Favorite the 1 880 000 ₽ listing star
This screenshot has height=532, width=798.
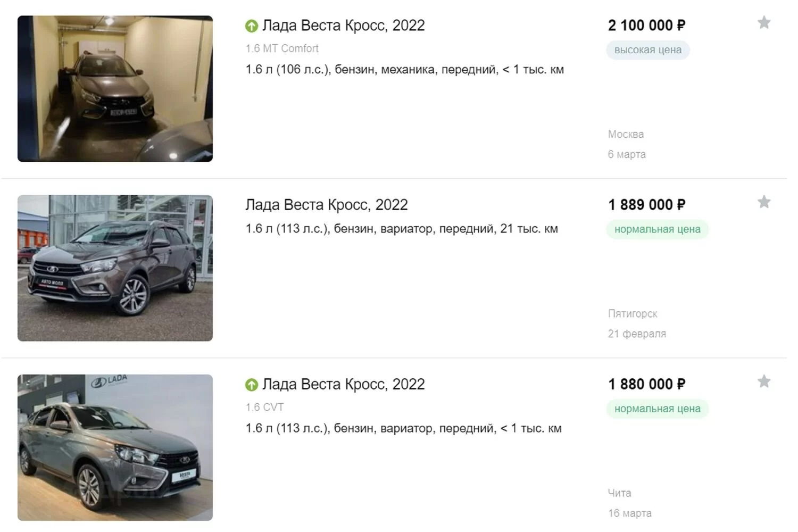(764, 381)
